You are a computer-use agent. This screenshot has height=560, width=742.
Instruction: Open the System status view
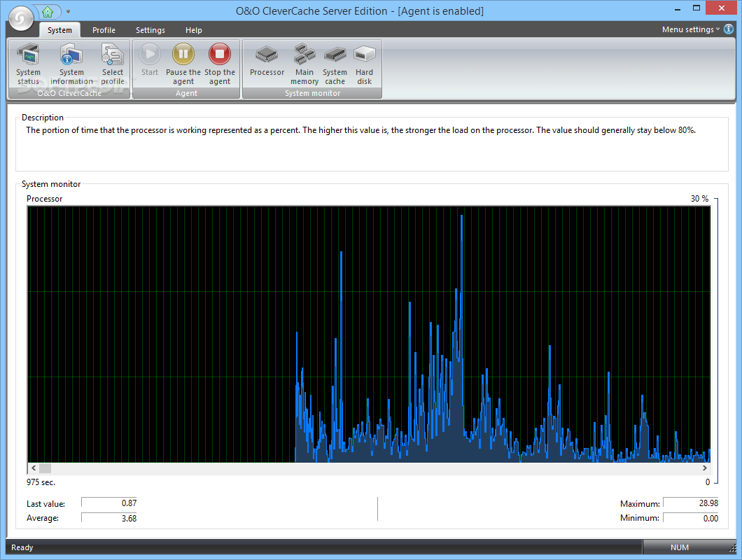click(29, 64)
